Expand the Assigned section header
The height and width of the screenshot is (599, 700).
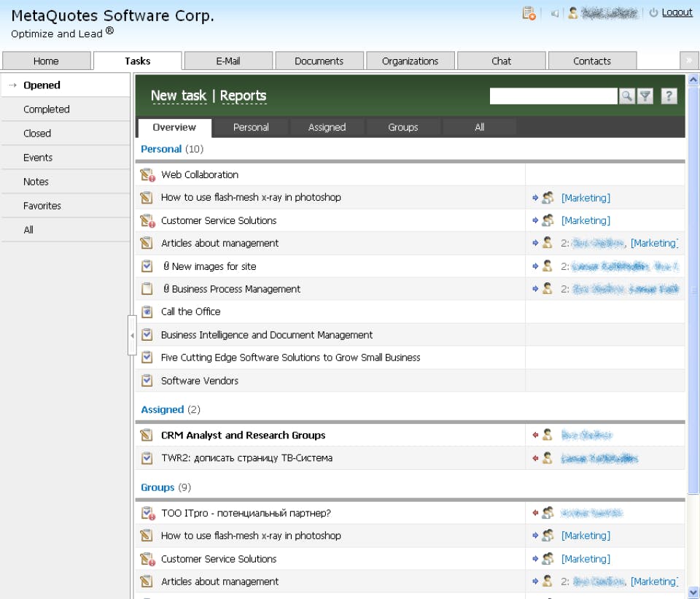(x=162, y=409)
